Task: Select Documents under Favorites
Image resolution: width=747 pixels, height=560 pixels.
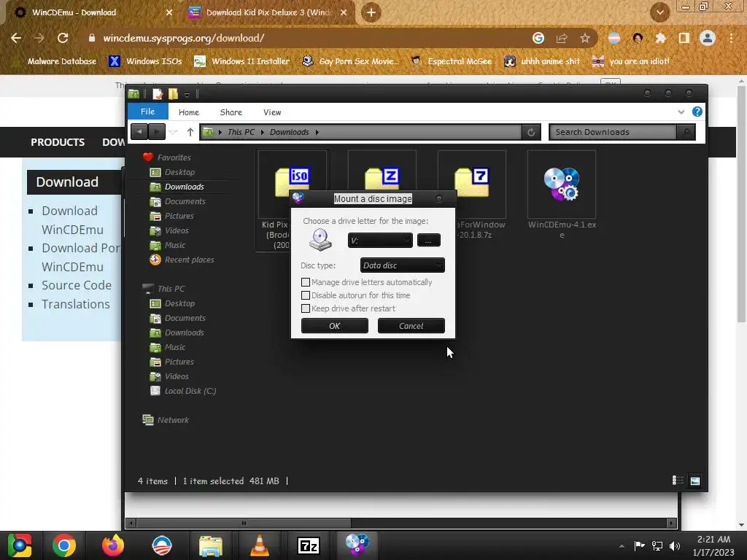Action: point(185,201)
